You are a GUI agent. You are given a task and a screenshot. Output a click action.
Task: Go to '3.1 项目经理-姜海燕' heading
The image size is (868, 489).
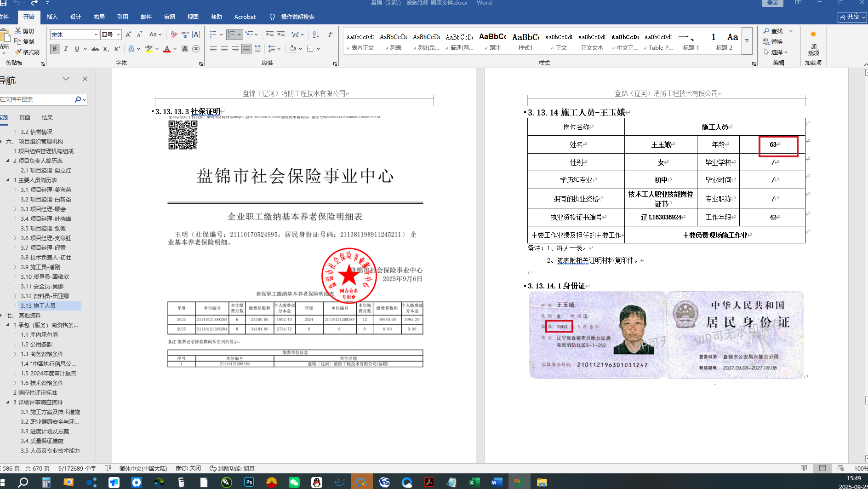[x=46, y=190]
